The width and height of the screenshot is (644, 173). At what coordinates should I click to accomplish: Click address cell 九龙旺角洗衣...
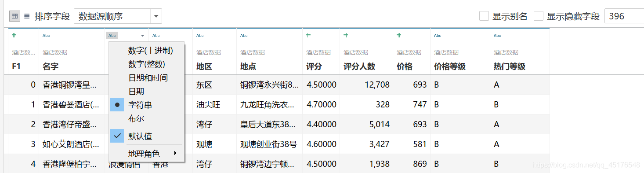point(269,104)
